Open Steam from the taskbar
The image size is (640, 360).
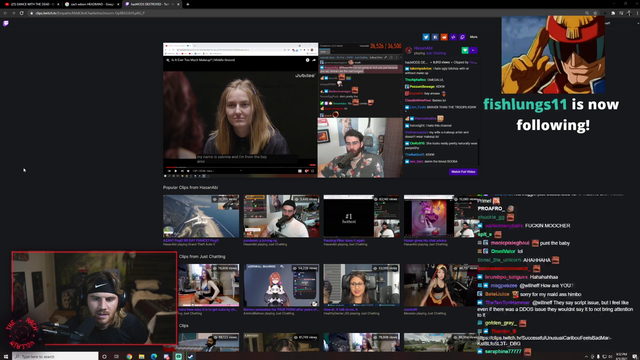(x=191, y=356)
